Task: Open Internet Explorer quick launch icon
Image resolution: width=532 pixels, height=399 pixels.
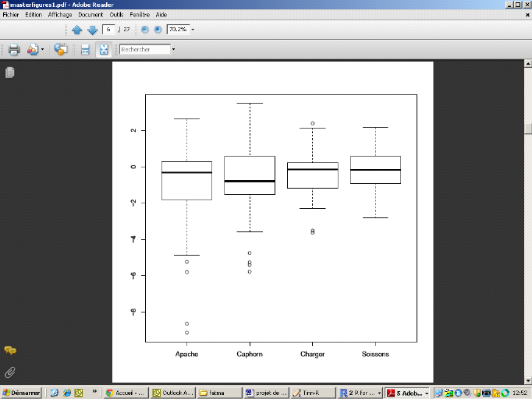Action: point(67,393)
